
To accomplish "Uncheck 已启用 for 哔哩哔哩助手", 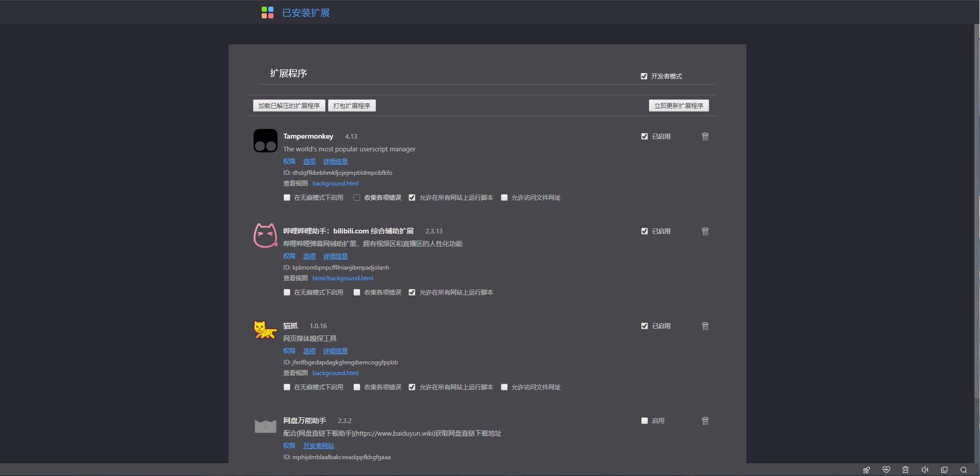I will (644, 231).
